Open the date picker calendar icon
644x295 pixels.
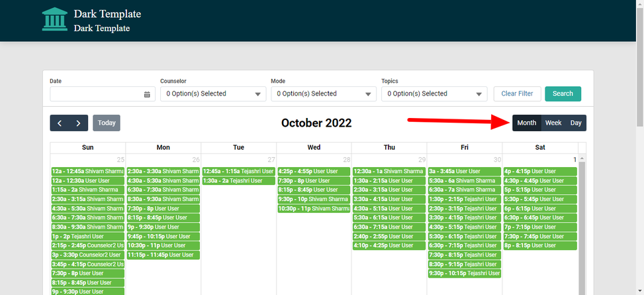coord(147,94)
